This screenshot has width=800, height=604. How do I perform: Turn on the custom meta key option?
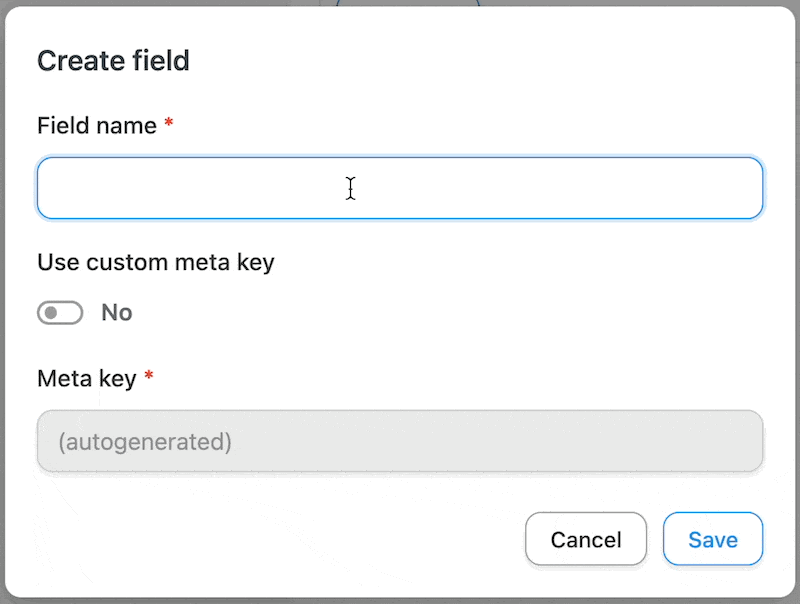click(x=60, y=313)
